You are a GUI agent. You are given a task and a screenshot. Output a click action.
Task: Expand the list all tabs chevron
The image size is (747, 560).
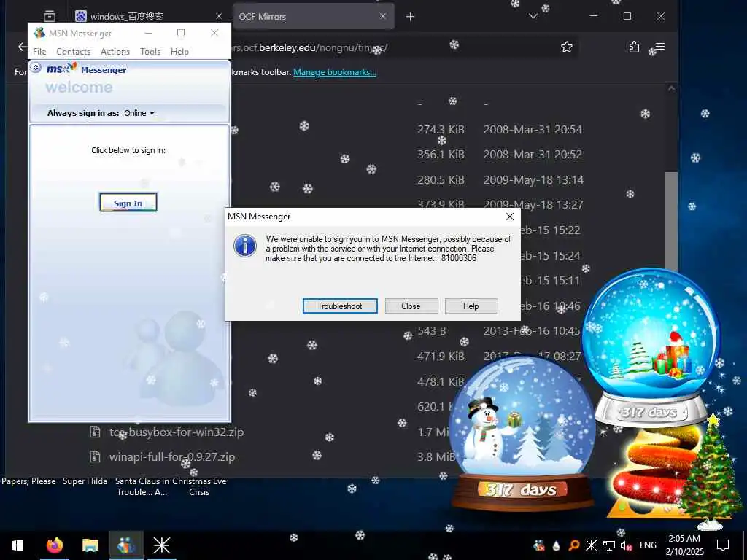pos(533,16)
